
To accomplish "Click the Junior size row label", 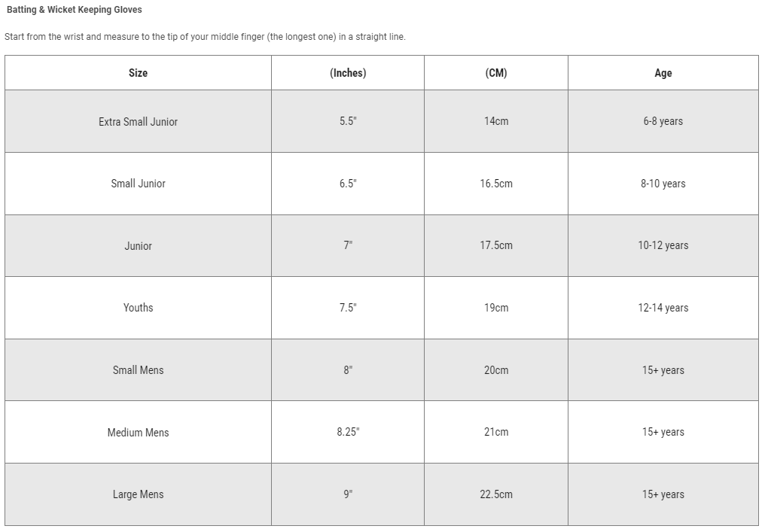I will [138, 246].
